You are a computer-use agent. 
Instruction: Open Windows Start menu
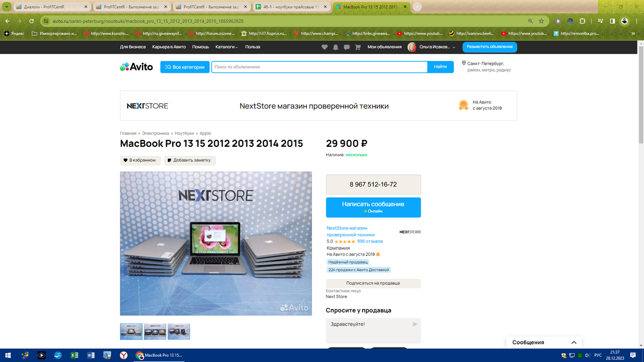pyautogui.click(x=9, y=355)
